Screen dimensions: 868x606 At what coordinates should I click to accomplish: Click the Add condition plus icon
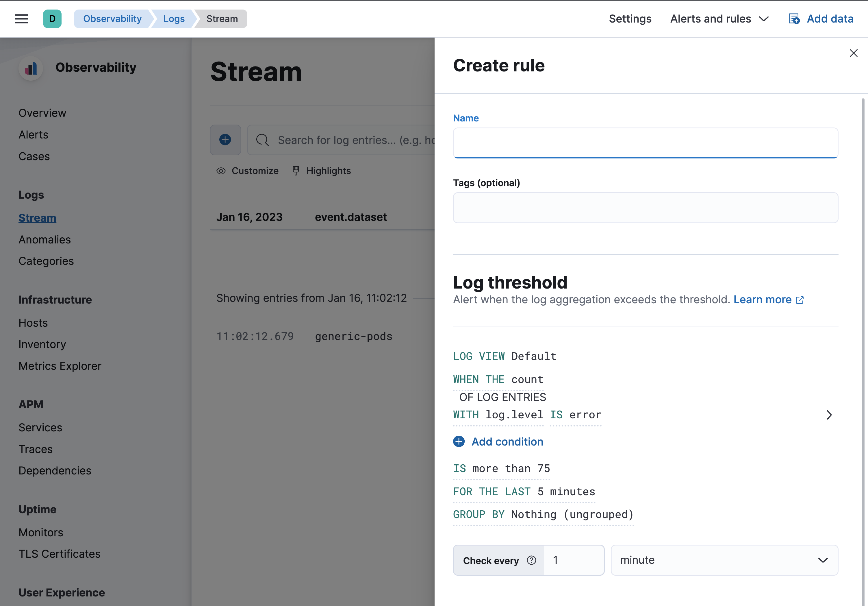[x=459, y=441]
